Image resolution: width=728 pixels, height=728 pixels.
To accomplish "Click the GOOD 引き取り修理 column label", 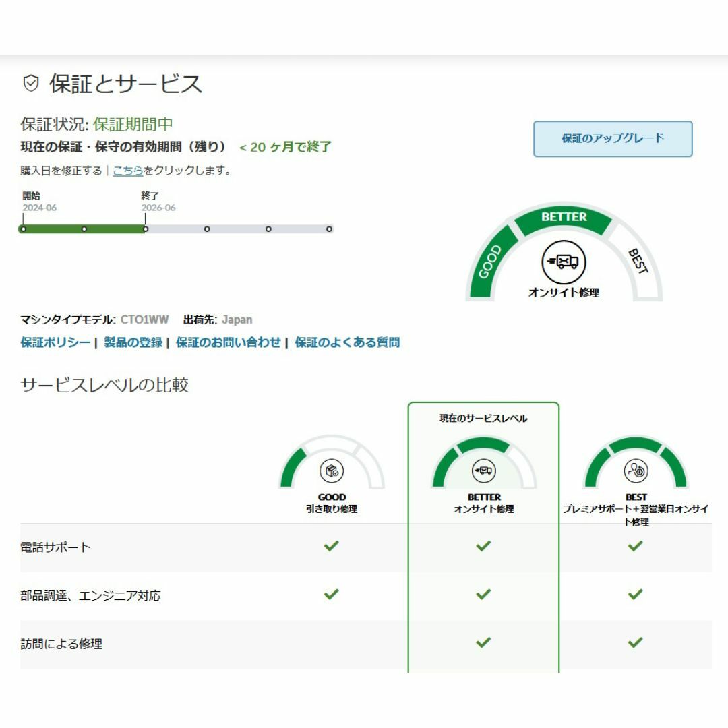I will click(332, 504).
